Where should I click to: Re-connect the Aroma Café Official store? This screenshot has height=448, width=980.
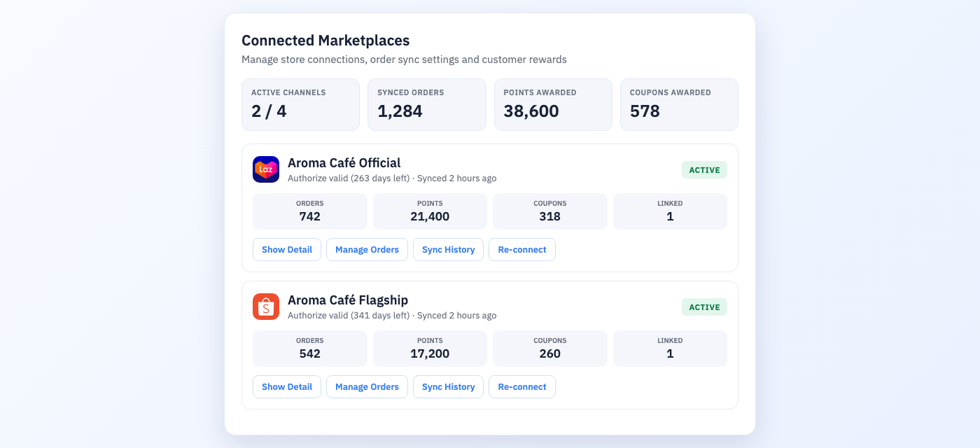[522, 250]
